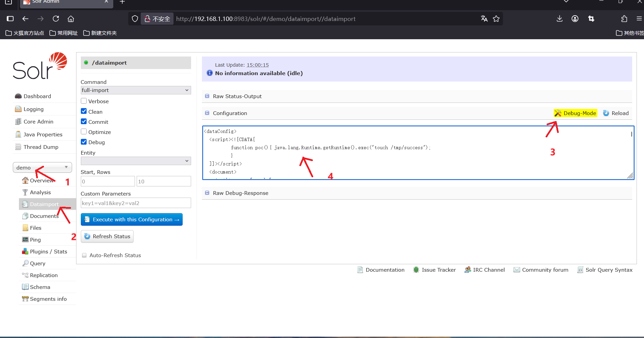Viewport: 644px width, 338px height.
Task: Click the browser account icon
Action: tap(575, 19)
